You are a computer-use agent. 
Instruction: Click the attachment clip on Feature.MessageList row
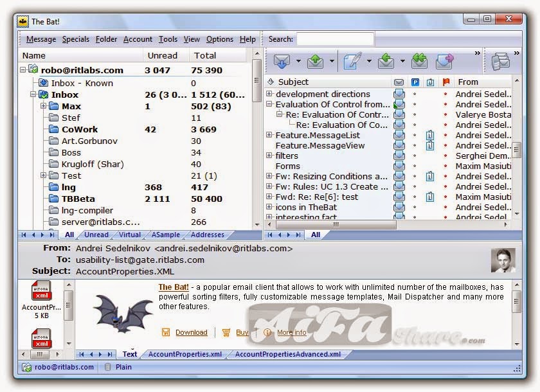pos(430,135)
